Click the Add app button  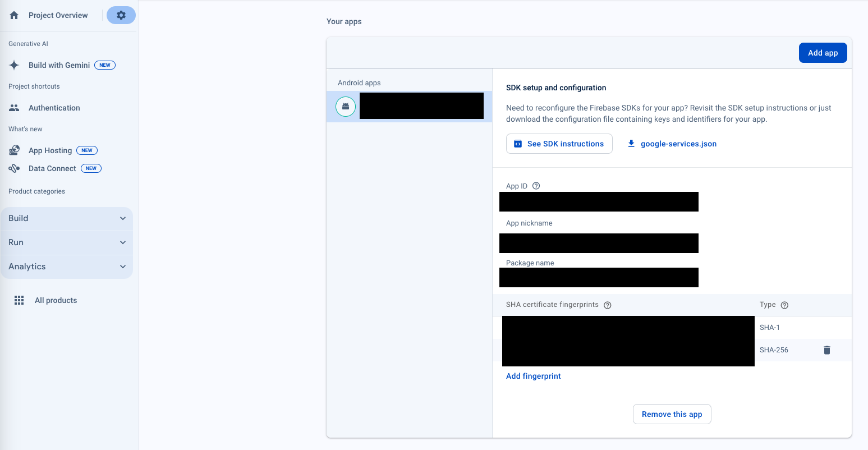click(x=823, y=53)
